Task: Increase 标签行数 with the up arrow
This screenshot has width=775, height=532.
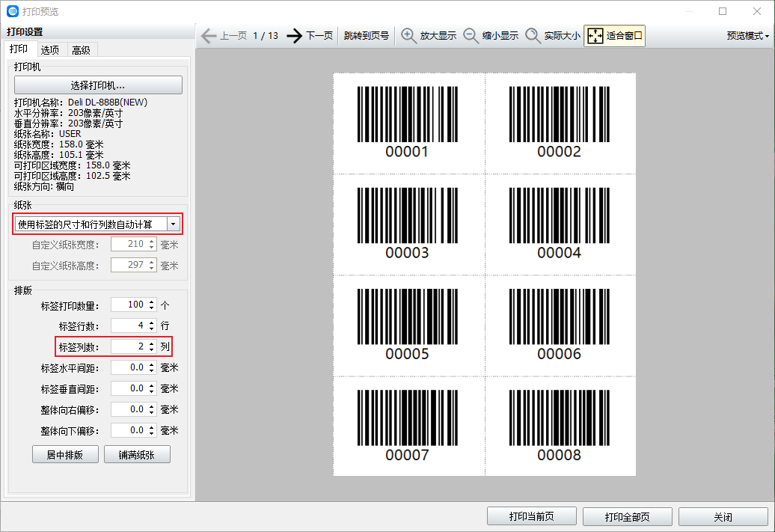Action: point(152,322)
